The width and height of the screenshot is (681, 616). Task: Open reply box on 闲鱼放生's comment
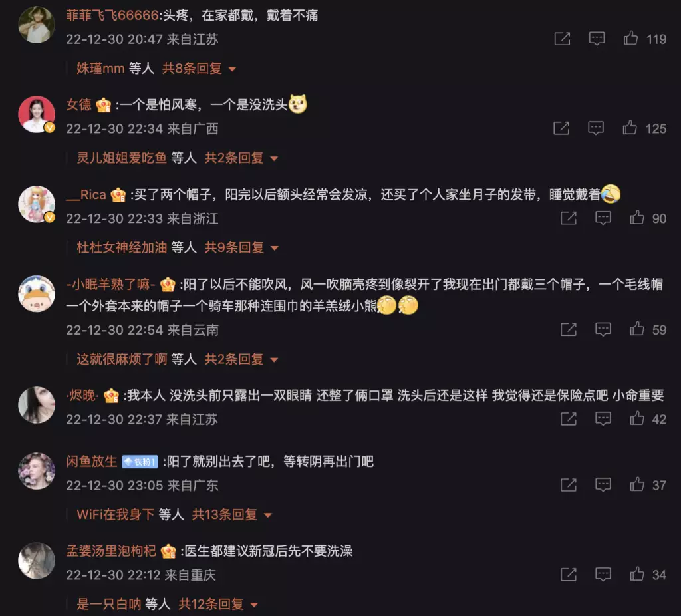click(x=603, y=485)
